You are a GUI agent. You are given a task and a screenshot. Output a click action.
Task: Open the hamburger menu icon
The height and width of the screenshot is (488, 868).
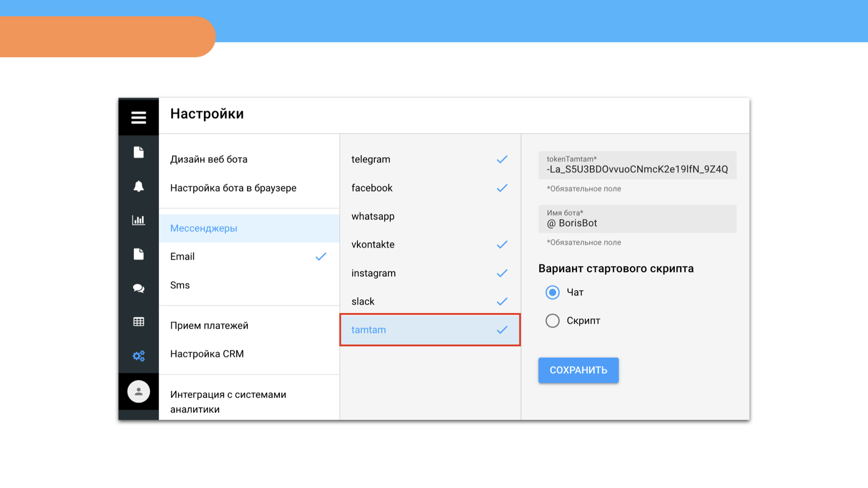coord(138,117)
